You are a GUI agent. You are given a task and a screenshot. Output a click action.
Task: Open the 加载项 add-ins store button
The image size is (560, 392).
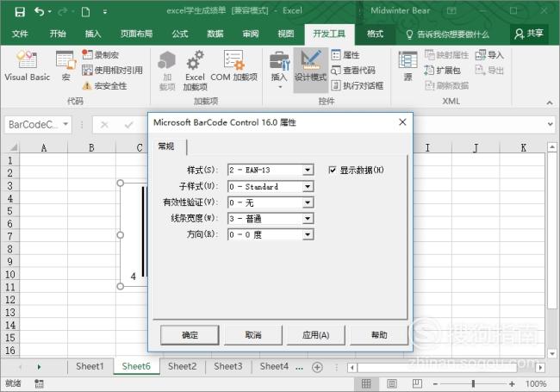point(167,71)
